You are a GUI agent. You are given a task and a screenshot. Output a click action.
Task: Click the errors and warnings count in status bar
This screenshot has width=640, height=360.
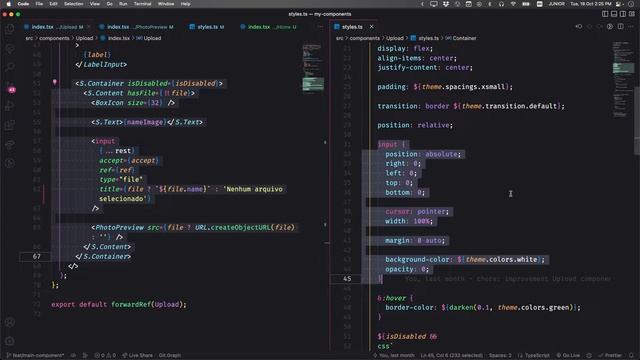point(105,355)
